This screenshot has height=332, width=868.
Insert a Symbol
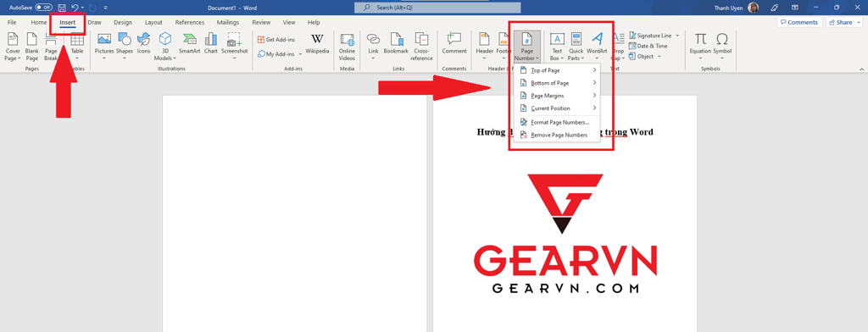(x=722, y=47)
